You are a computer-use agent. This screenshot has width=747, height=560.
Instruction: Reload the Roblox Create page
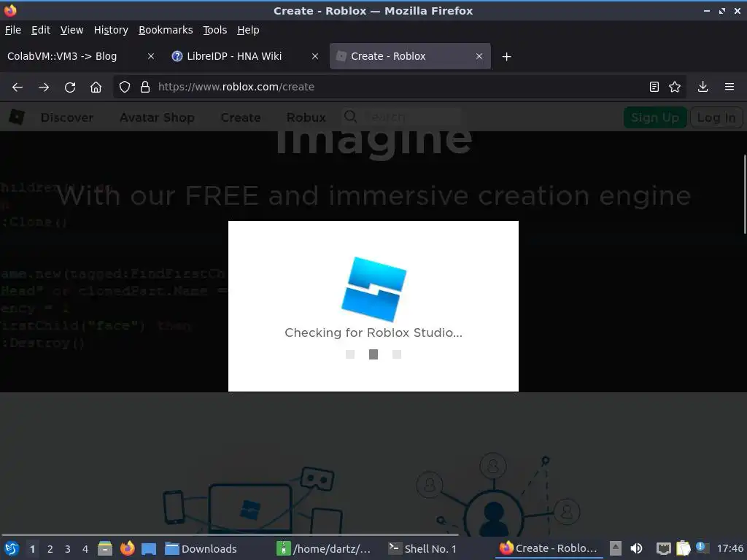[x=70, y=87]
